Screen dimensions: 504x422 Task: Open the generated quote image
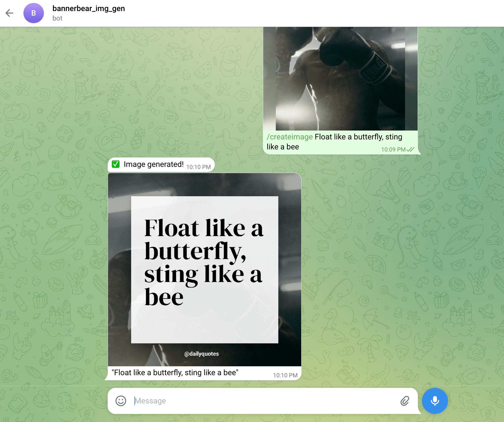205,269
